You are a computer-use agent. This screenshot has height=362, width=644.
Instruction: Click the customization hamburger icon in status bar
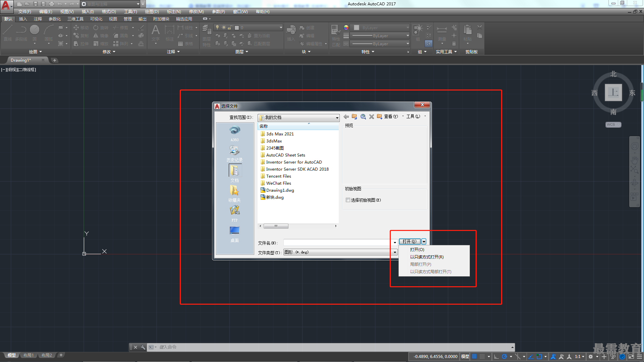coord(639,357)
